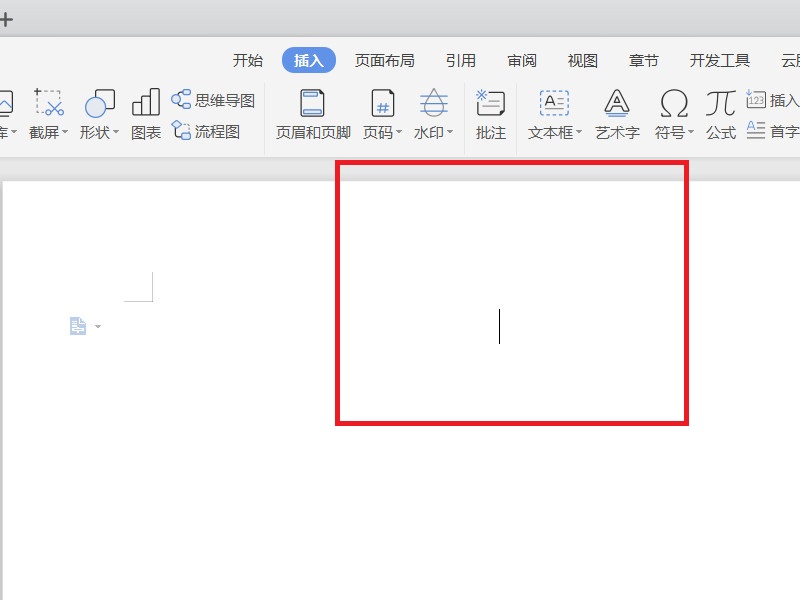Screen dimensions: 800x600
Task: Click the 截屏 screenshot scissors icon
Action: point(48,103)
